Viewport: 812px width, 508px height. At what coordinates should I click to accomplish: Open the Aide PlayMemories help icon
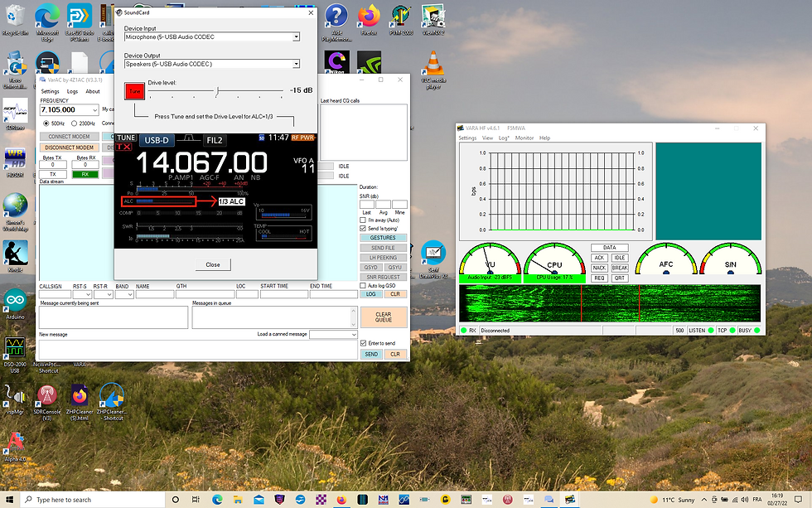336,22
